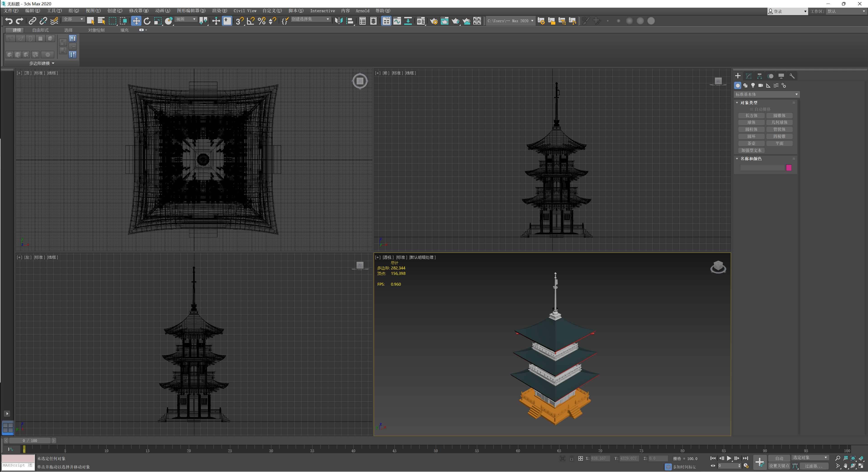
Task: Switch to the 自由形式 ribbon tab
Action: (x=40, y=30)
